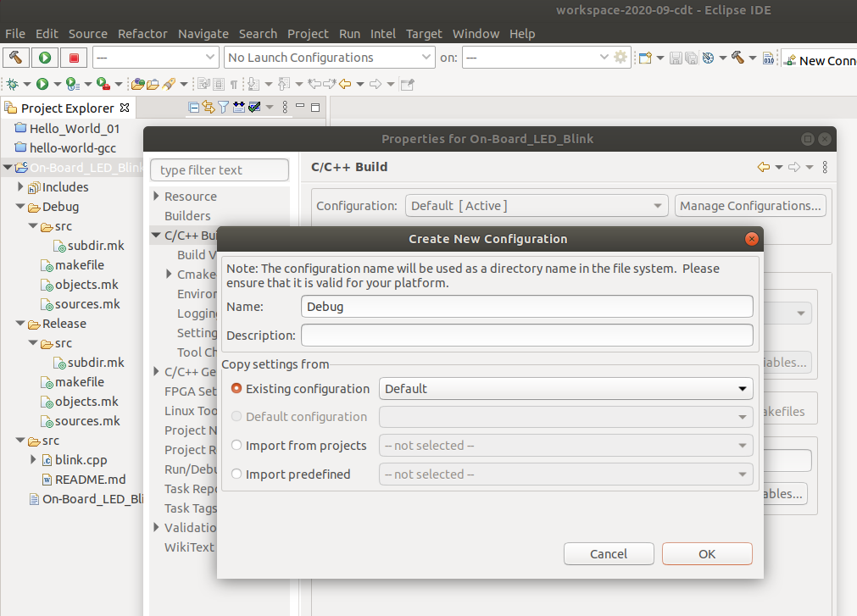Choose the Import from projects option
The image size is (857, 616).
coord(237,446)
